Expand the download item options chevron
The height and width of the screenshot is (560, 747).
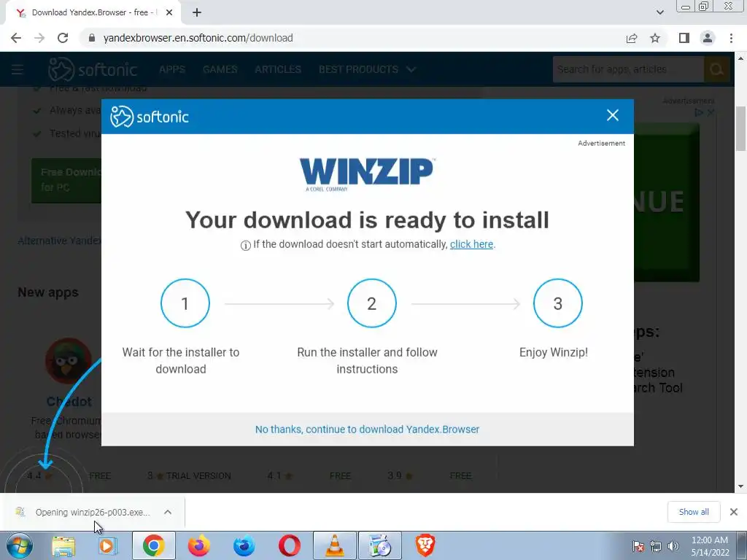pyautogui.click(x=168, y=513)
